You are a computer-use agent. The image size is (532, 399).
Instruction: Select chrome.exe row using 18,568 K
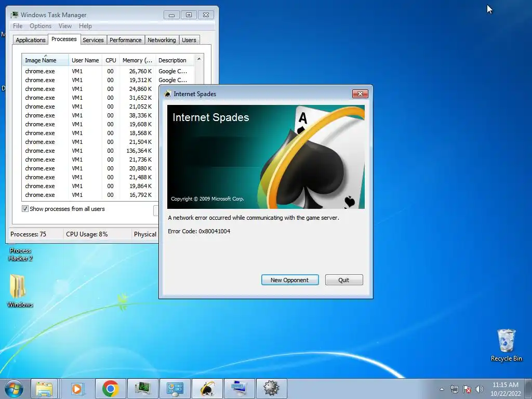(89, 133)
